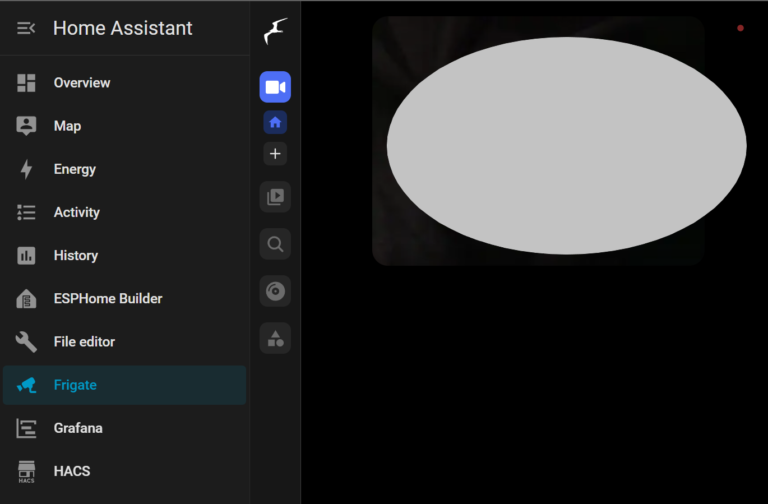768x504 pixels.
Task: Open Frigate live camera view
Action: coord(275,87)
